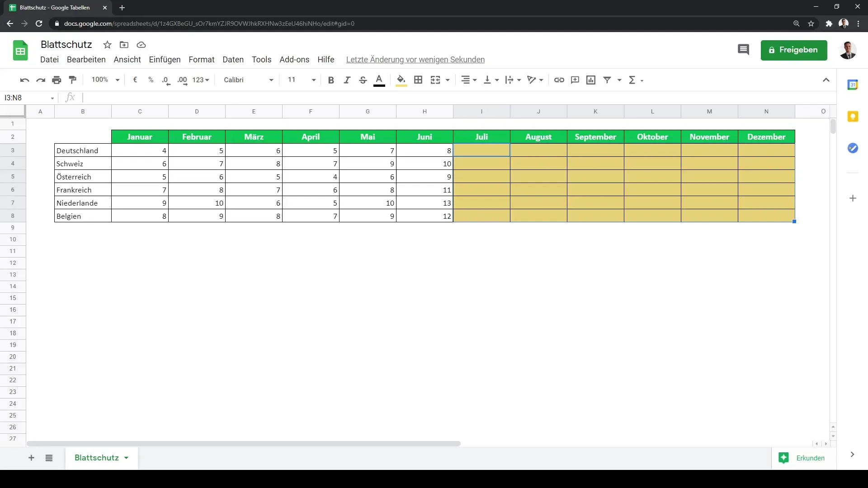
Task: Click the Redo icon in toolbar
Action: 41,80
